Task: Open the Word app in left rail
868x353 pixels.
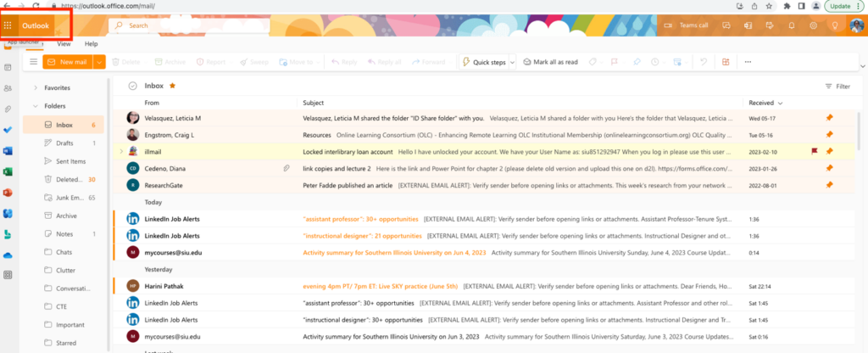Action: pyautogui.click(x=8, y=150)
